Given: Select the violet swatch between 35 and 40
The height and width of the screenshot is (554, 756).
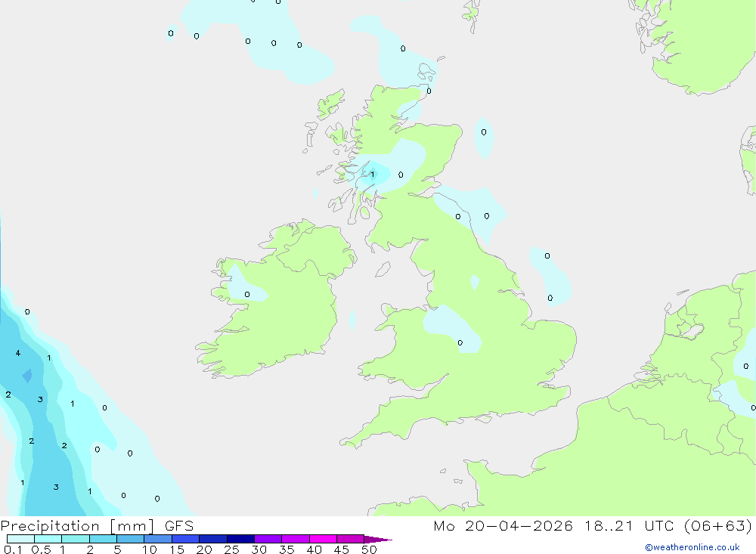Looking at the screenshot, I should pyautogui.click(x=296, y=539).
